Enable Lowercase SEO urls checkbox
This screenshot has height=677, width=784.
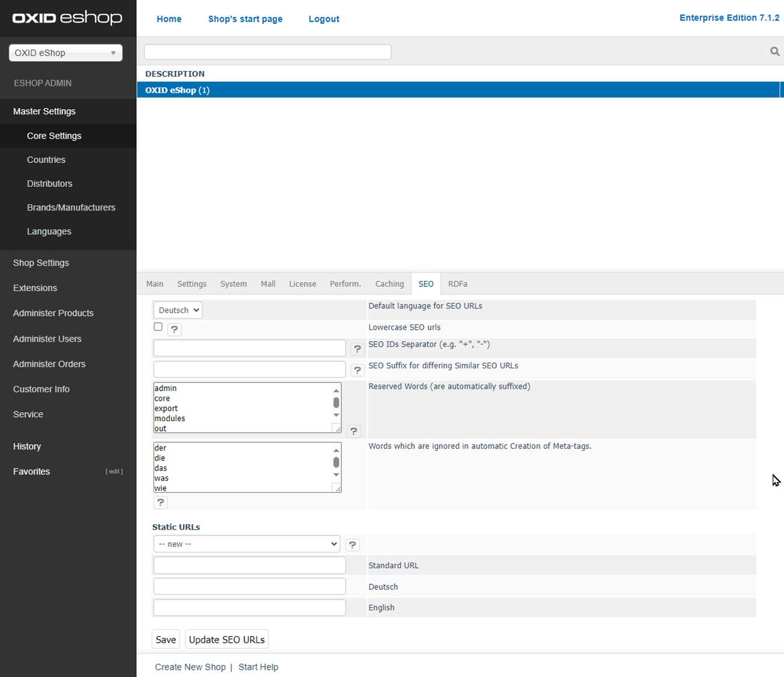(x=158, y=327)
